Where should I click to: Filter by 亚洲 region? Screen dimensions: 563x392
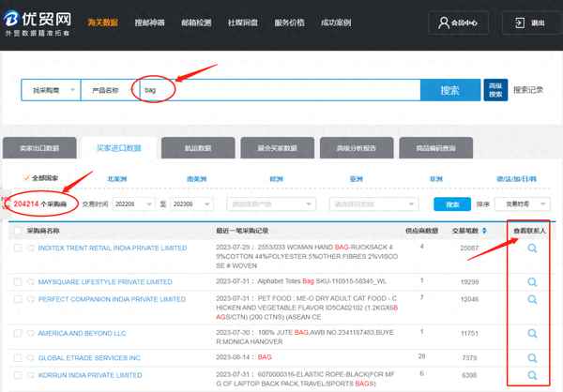pos(357,178)
